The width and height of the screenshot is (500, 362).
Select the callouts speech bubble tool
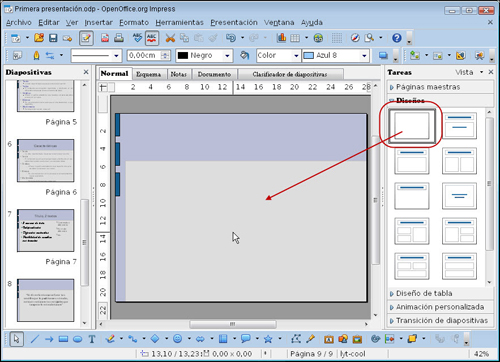click(246, 339)
